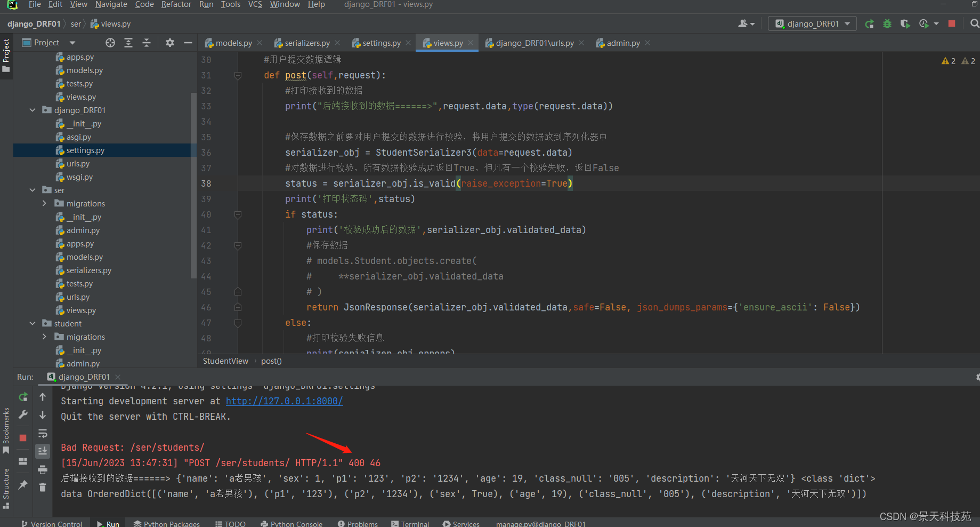The width and height of the screenshot is (980, 527).
Task: Expand migrations under student
Action: pos(44,337)
